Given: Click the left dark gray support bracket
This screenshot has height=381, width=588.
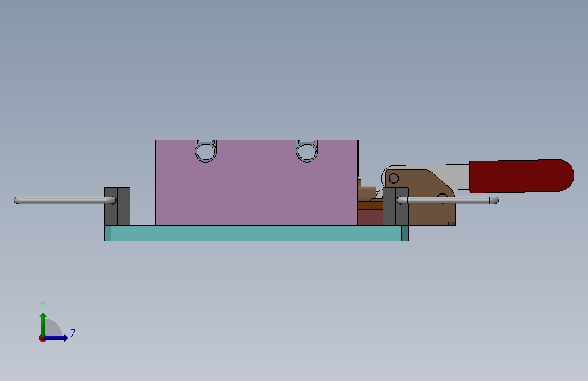Looking at the screenshot, I should 117,206.
